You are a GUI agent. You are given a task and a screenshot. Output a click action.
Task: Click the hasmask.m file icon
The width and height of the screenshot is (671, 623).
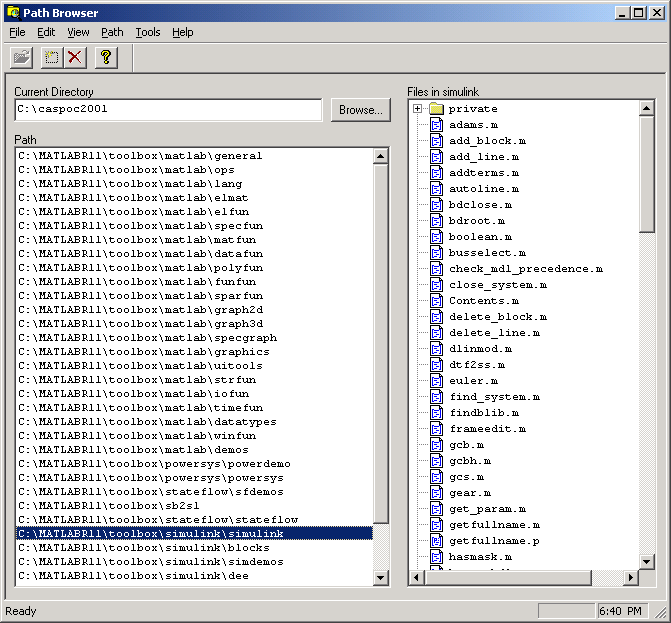click(436, 557)
